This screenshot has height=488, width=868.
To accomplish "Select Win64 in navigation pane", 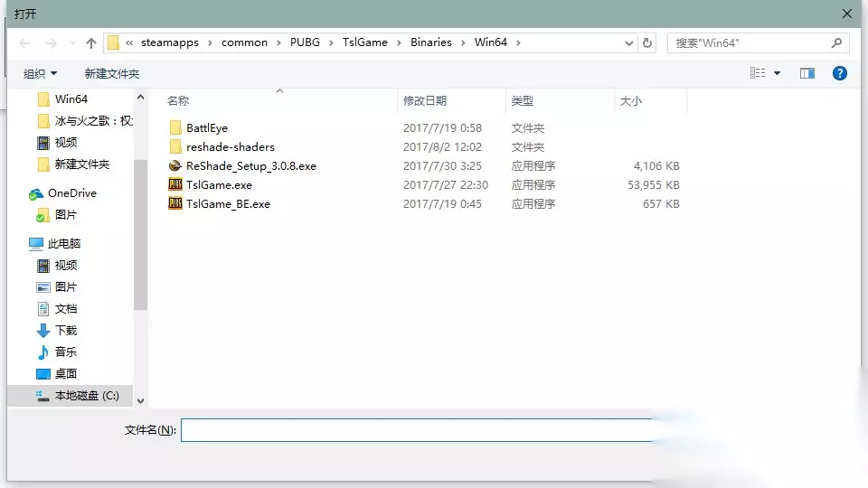I will [x=71, y=99].
